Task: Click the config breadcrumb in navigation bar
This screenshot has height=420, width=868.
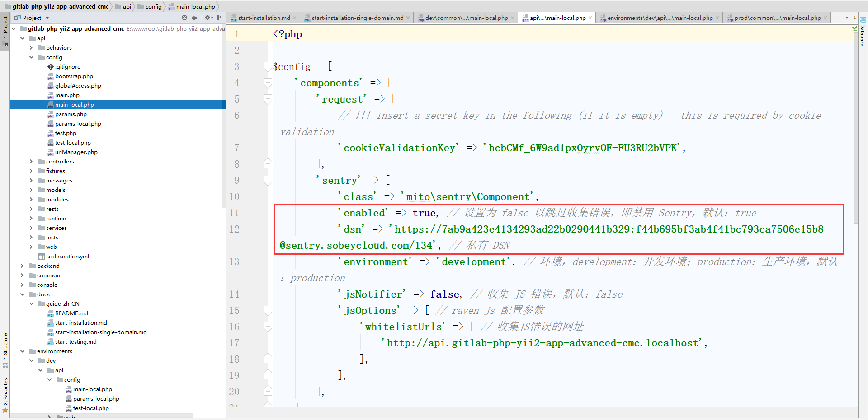Action: click(x=153, y=7)
